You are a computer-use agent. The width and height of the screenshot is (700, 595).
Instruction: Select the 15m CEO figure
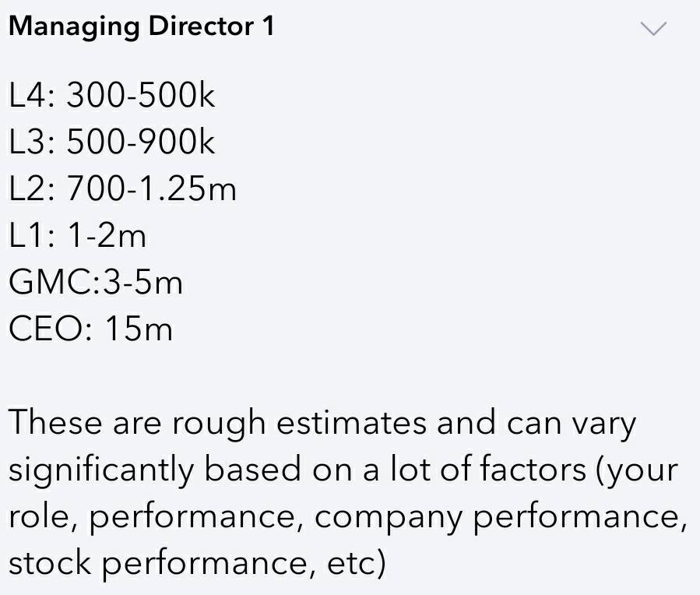coord(139,329)
